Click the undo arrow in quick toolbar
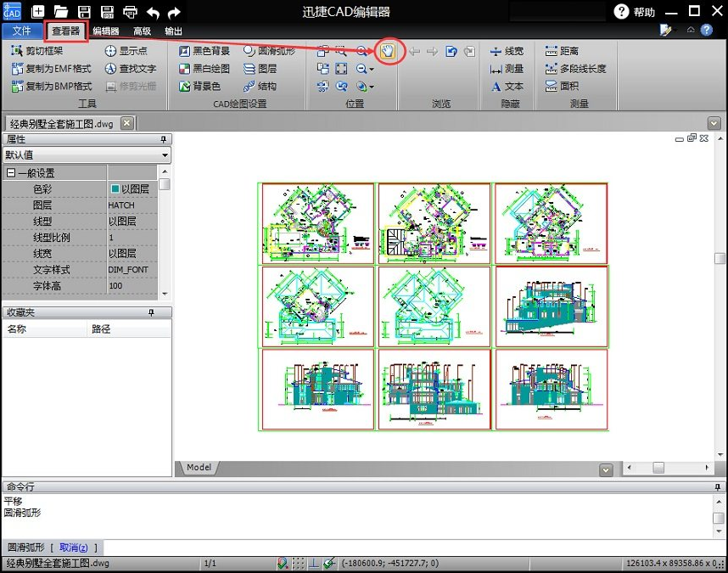The image size is (728, 573). [x=153, y=12]
